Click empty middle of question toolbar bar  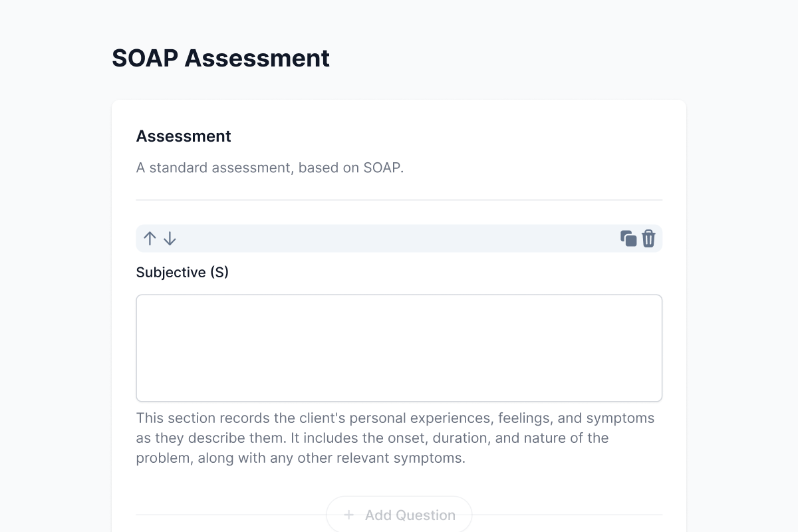(x=399, y=239)
